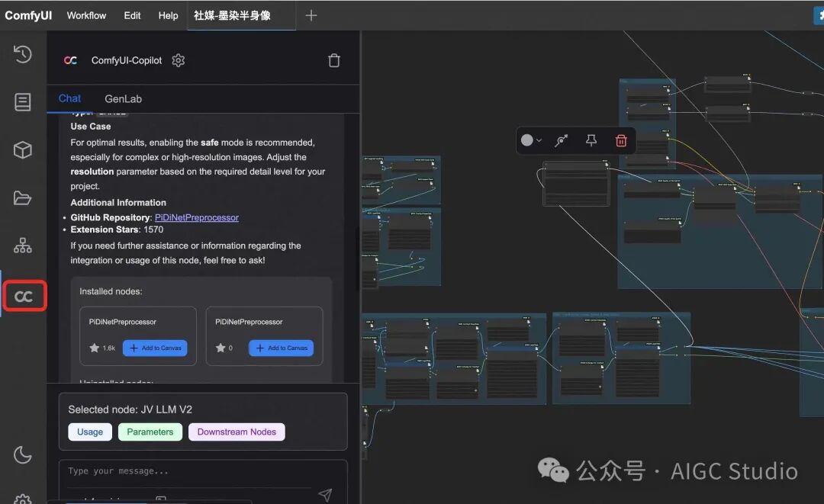Open the node library cube icon
The height and width of the screenshot is (504, 824).
pyautogui.click(x=23, y=150)
